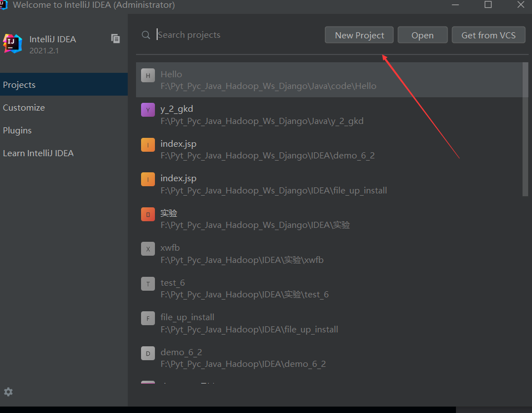Open the test_6 project name
This screenshot has width=532, height=413.
tap(172, 282)
